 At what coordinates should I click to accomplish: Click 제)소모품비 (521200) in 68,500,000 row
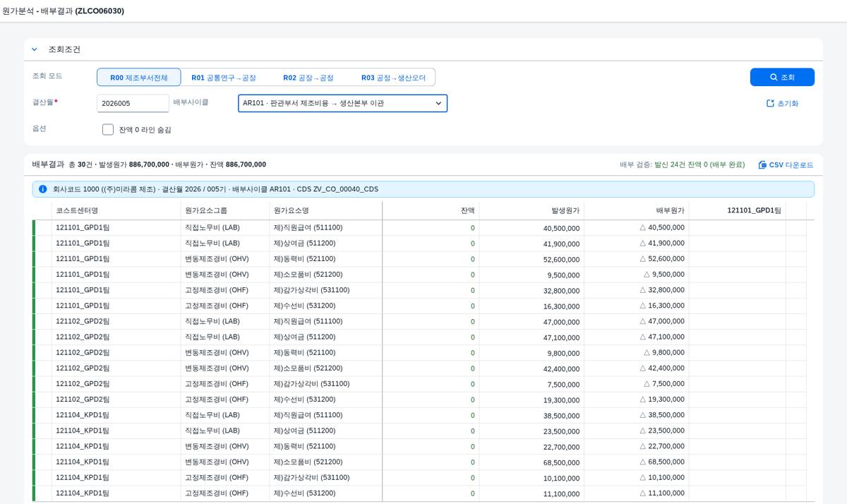click(x=308, y=462)
